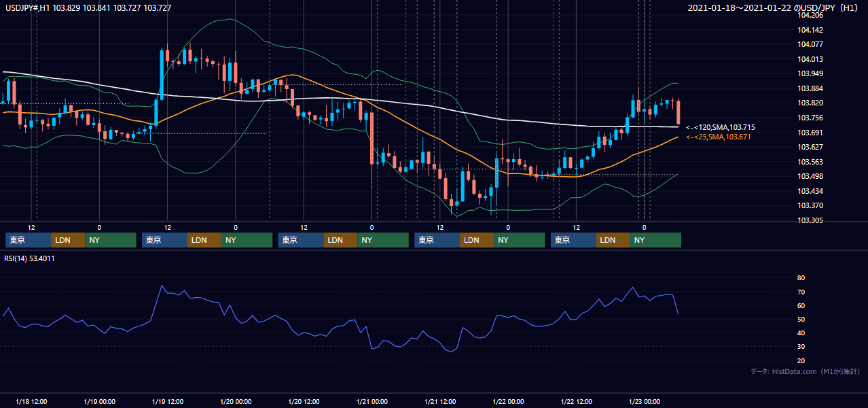Select the 1/20 00:00 date label
This screenshot has height=408, width=868.
click(x=236, y=401)
